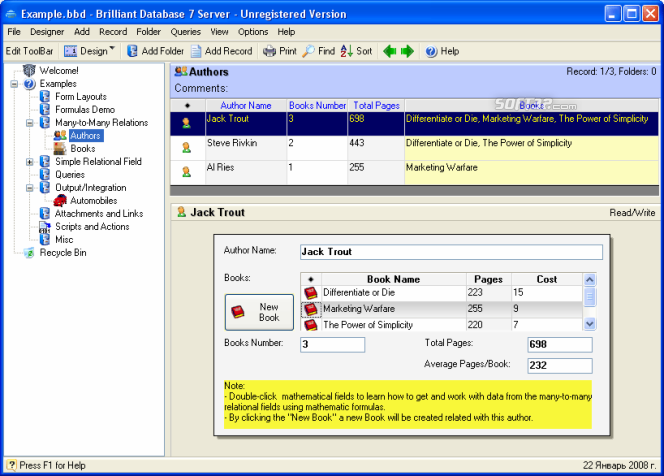Sort by Author Name column header
The height and width of the screenshot is (476, 664).
pyautogui.click(x=246, y=105)
